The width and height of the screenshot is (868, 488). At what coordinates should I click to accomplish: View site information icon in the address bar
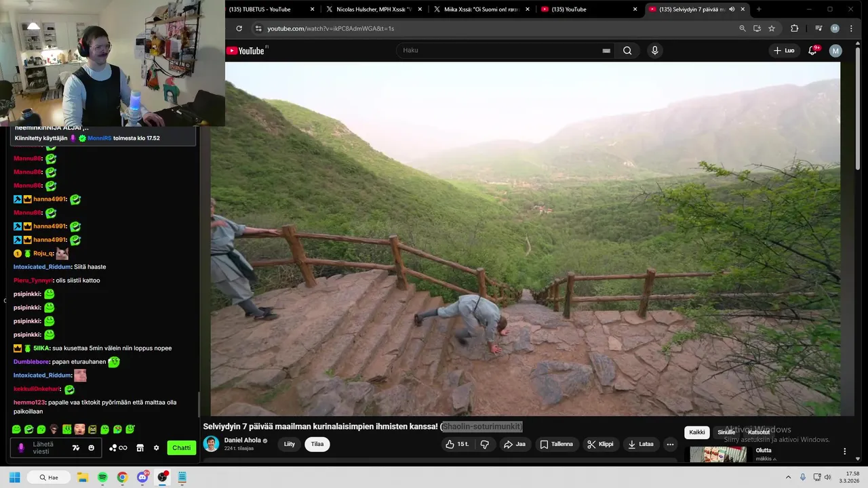click(x=258, y=28)
